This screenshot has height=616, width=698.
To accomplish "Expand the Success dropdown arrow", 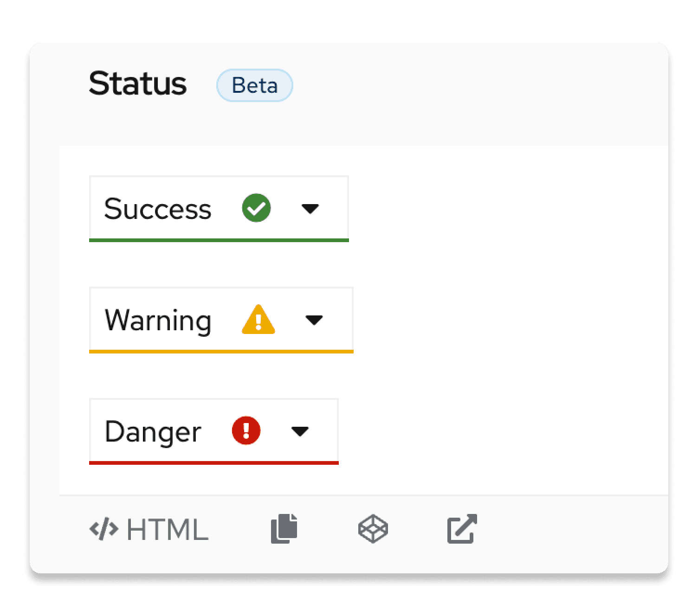I will 310,209.
